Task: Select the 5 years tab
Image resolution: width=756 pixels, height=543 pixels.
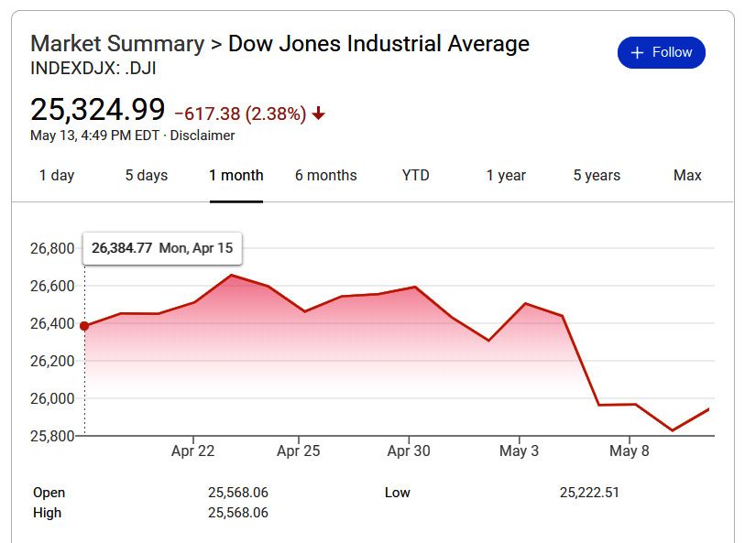Action: (x=597, y=176)
